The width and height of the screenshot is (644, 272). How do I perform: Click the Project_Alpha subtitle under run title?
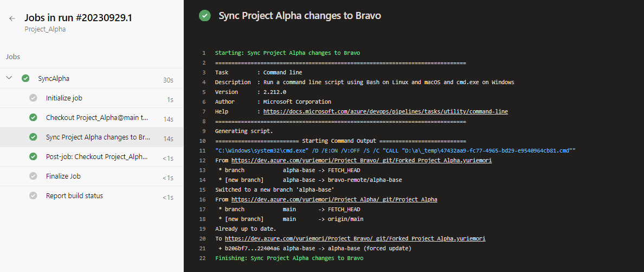[x=45, y=29]
